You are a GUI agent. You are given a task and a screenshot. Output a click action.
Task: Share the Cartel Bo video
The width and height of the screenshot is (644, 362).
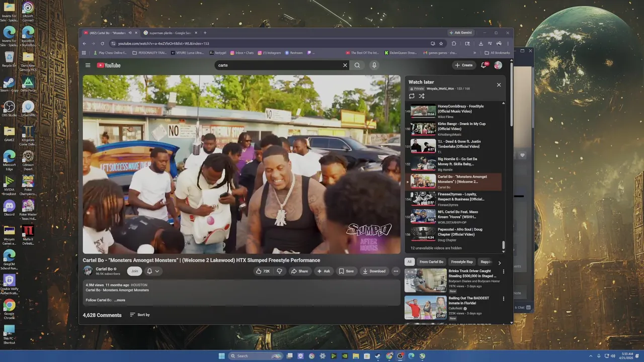point(299,271)
